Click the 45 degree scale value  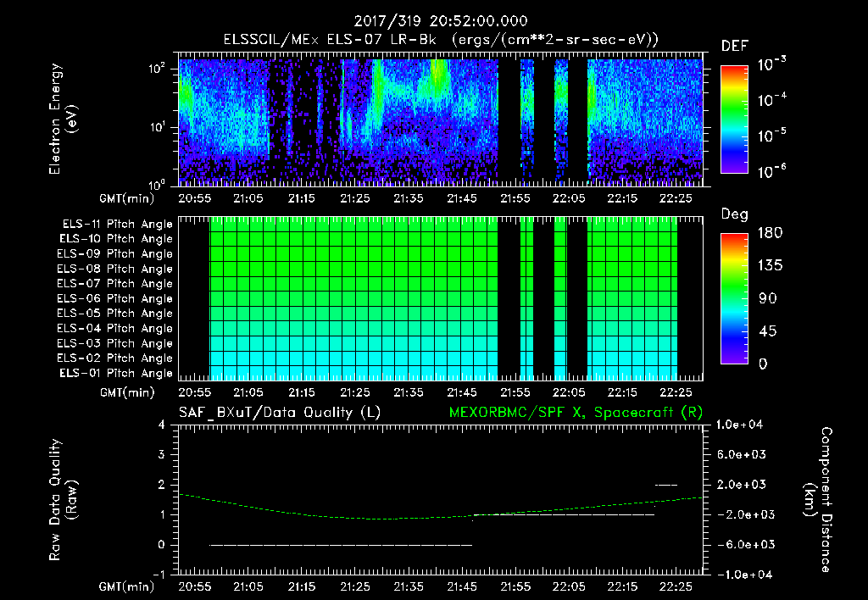[x=768, y=331]
